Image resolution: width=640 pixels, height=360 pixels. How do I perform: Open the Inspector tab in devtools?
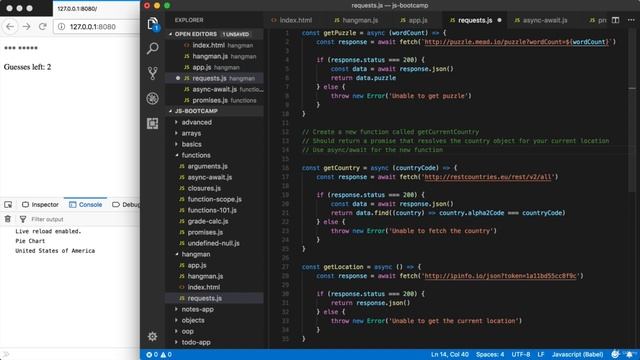40,204
